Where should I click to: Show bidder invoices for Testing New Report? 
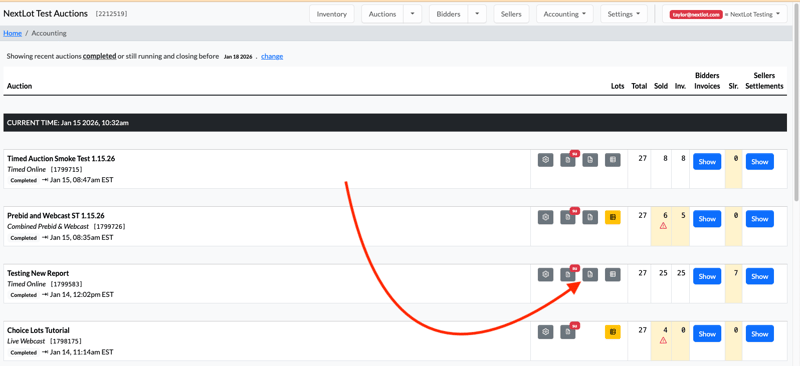pos(707,276)
